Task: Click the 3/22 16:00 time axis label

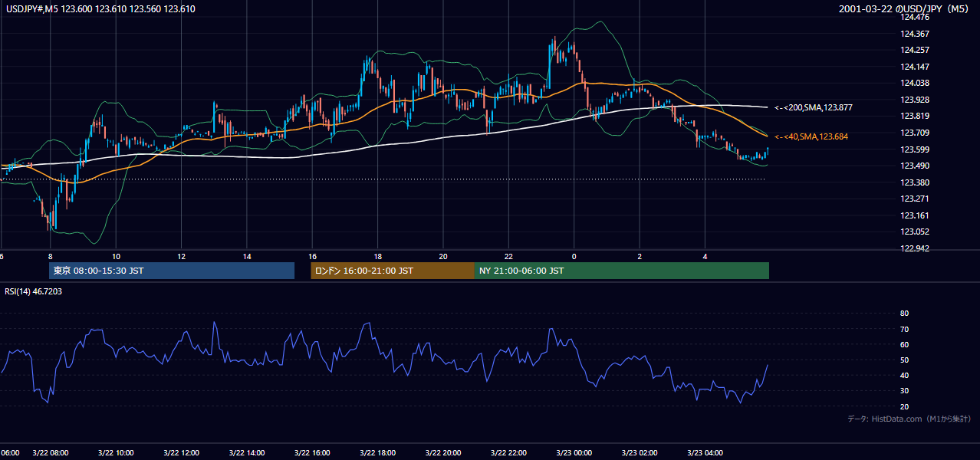Action: 312,453
